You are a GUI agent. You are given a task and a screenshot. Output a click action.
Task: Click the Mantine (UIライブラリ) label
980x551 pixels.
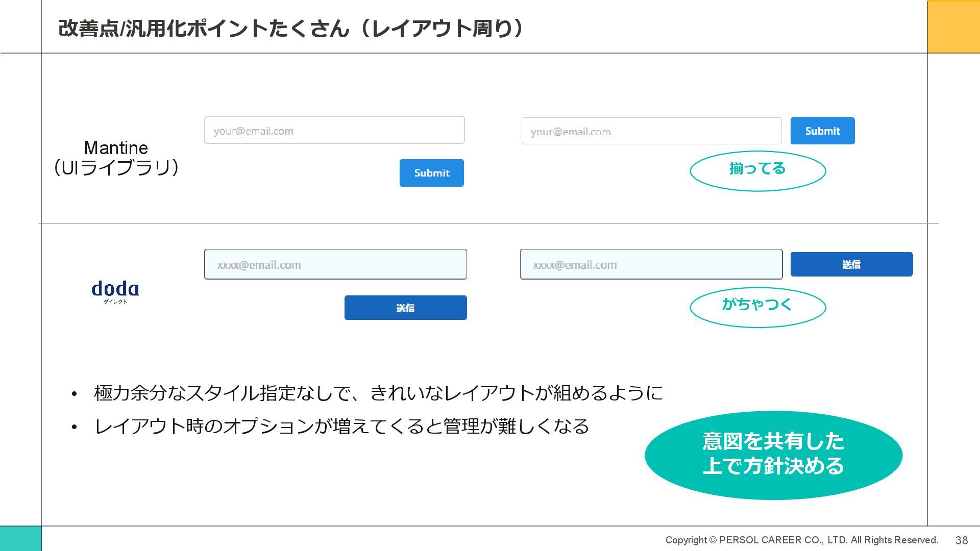point(116,158)
